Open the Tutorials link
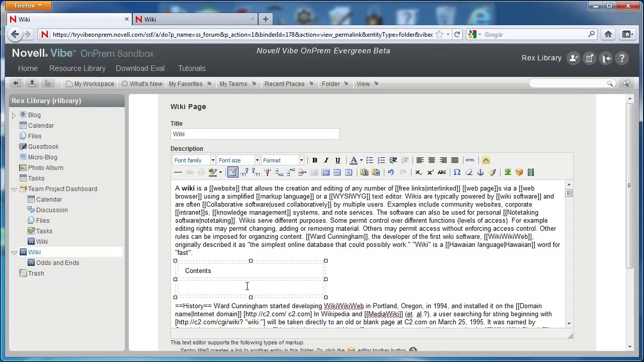The height and width of the screenshot is (362, 644). [192, 68]
